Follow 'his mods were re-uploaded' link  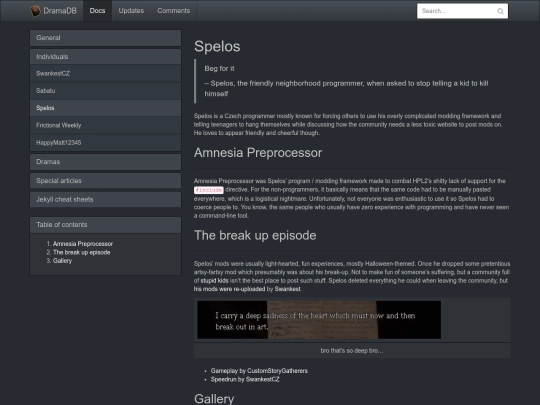[229, 289]
